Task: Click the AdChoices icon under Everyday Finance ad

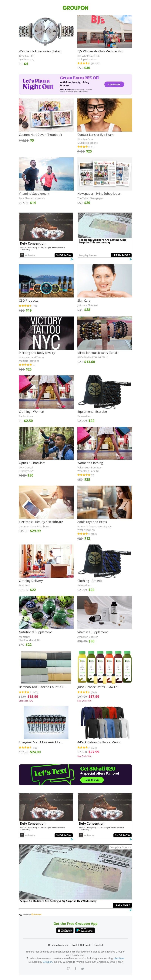Action: pyautogui.click(x=131, y=259)
